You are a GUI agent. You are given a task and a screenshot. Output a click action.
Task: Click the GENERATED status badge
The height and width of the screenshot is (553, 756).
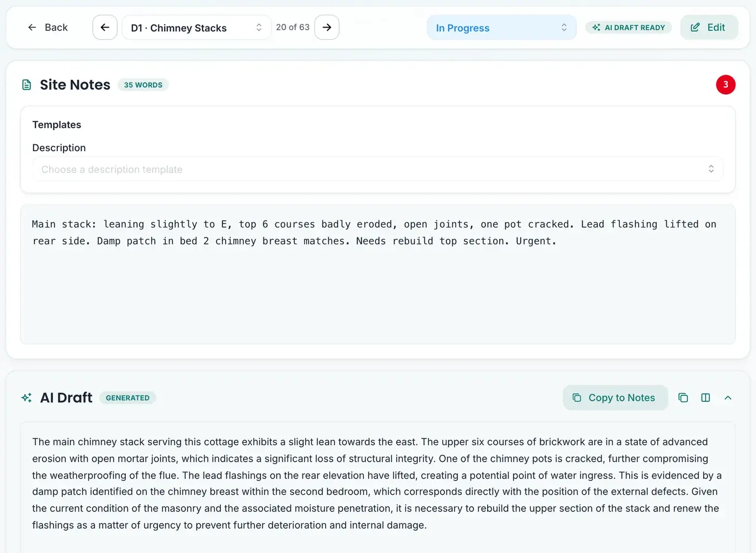click(127, 398)
